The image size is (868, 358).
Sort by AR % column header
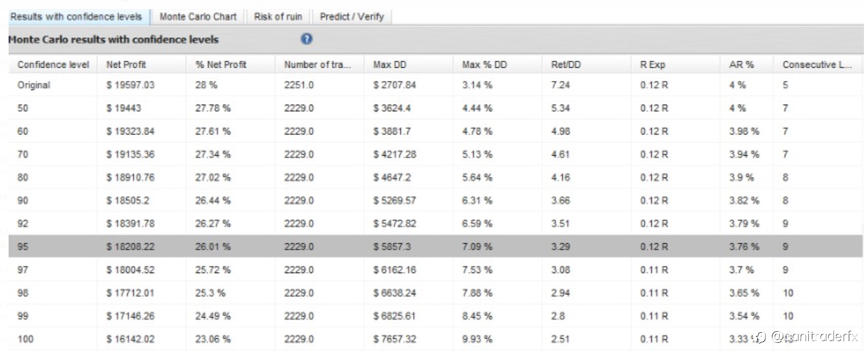[x=741, y=65]
